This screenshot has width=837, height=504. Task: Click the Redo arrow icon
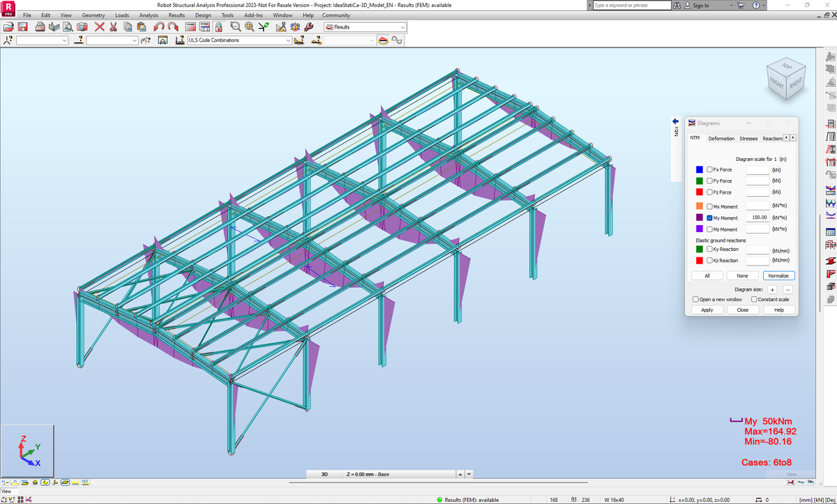pos(174,26)
